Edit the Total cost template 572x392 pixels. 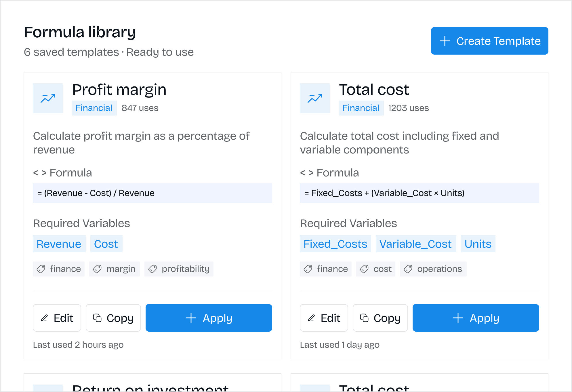point(324,318)
